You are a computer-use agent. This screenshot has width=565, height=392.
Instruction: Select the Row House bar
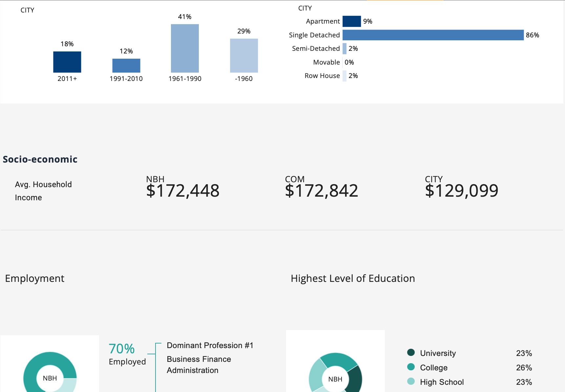pos(345,76)
